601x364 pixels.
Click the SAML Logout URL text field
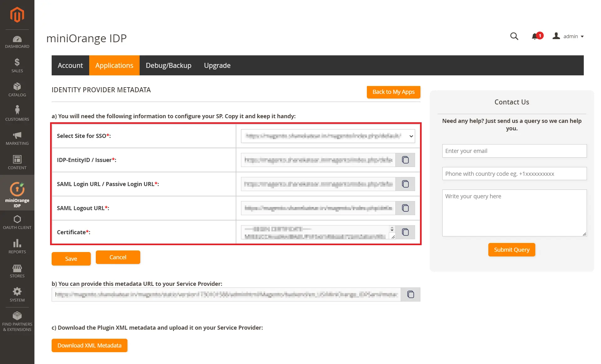pyautogui.click(x=318, y=208)
